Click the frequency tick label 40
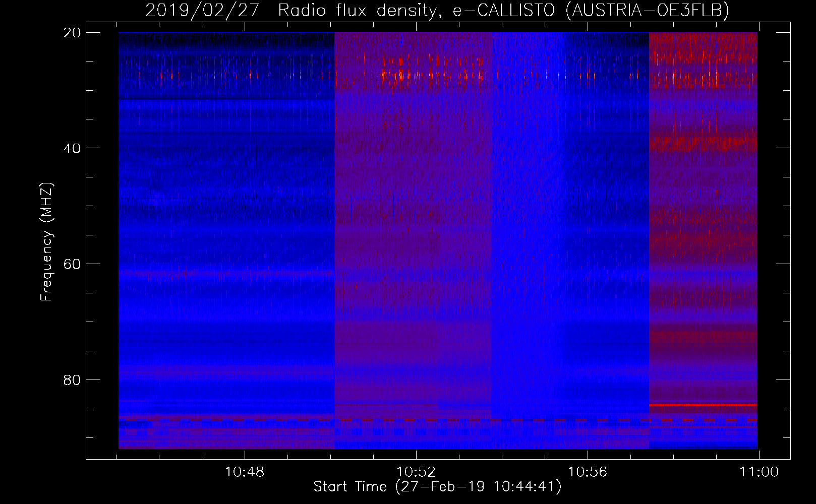Image resolution: width=816 pixels, height=504 pixels. pos(72,148)
